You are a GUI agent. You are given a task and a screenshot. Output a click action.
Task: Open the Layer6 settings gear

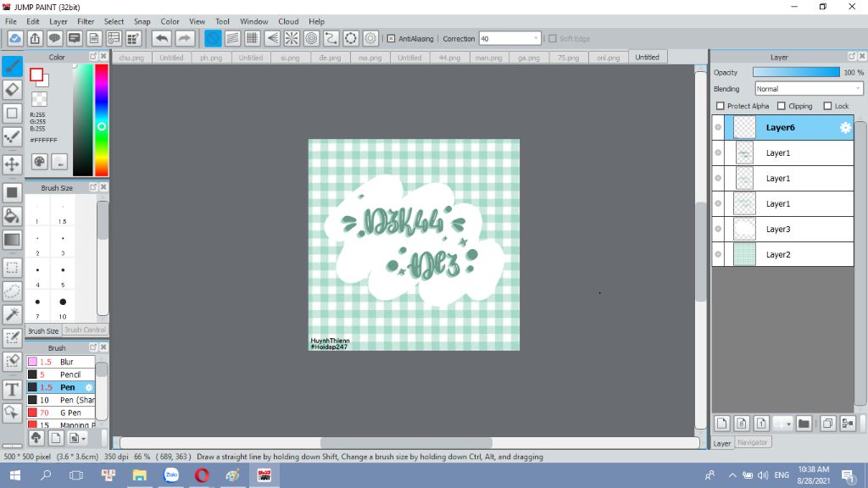click(845, 128)
